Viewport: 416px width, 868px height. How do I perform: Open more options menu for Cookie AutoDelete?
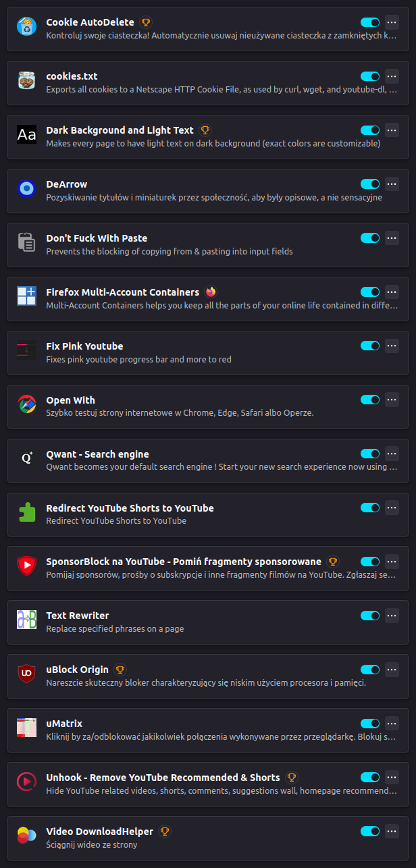392,22
